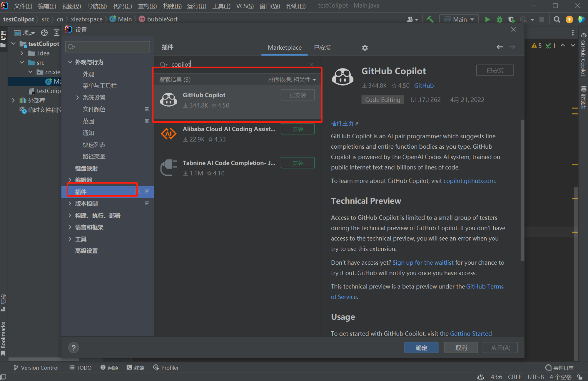Open the 重构(R) menu
588x381 pixels.
pos(147,6)
